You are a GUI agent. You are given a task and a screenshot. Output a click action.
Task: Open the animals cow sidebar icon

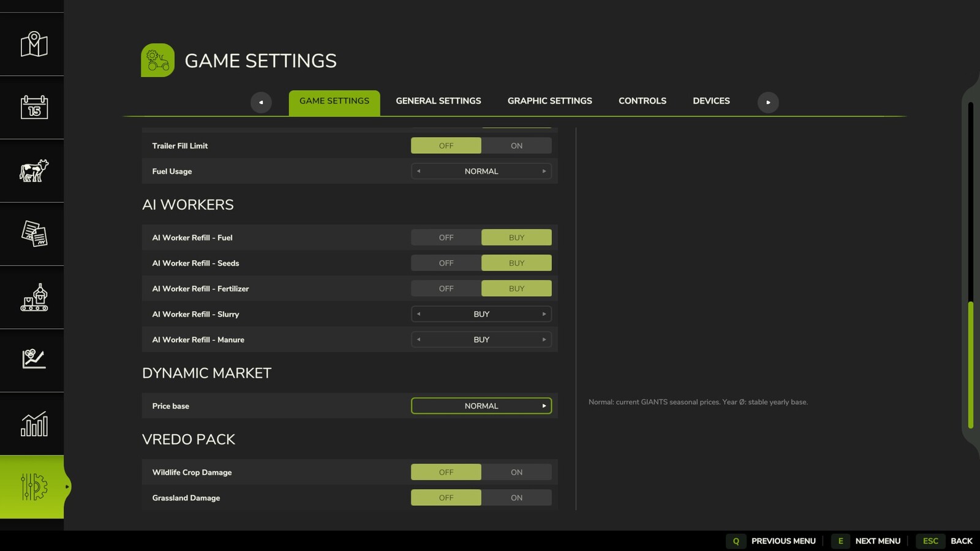click(x=34, y=171)
